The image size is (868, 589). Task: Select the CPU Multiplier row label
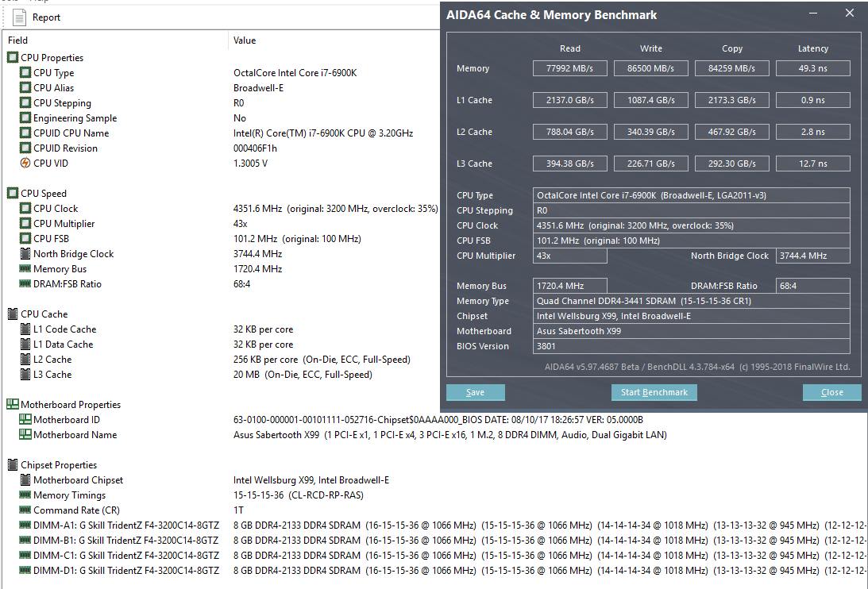[64, 224]
